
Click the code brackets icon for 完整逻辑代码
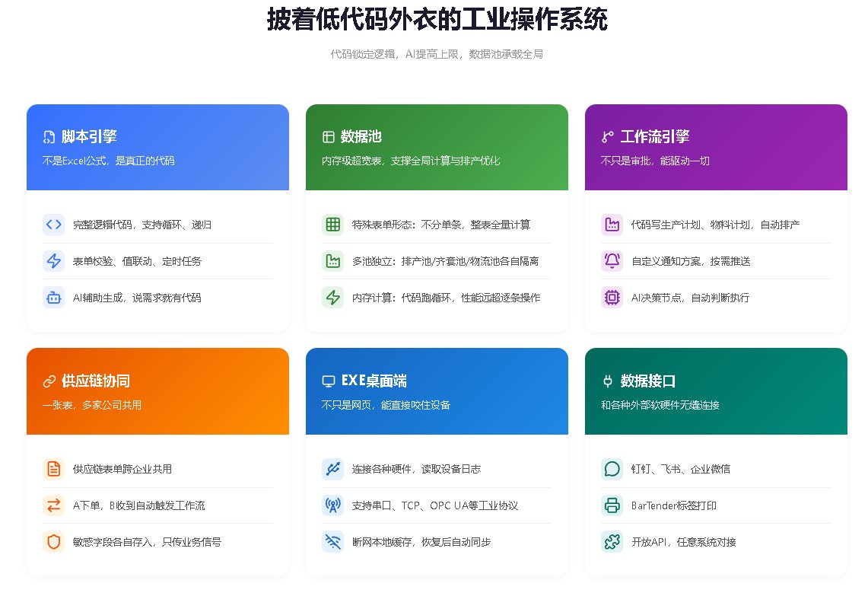click(54, 225)
